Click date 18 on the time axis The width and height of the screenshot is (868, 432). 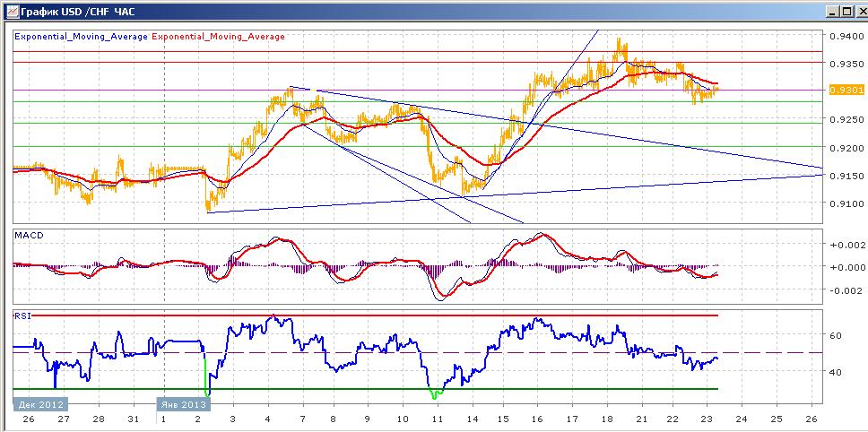(607, 419)
